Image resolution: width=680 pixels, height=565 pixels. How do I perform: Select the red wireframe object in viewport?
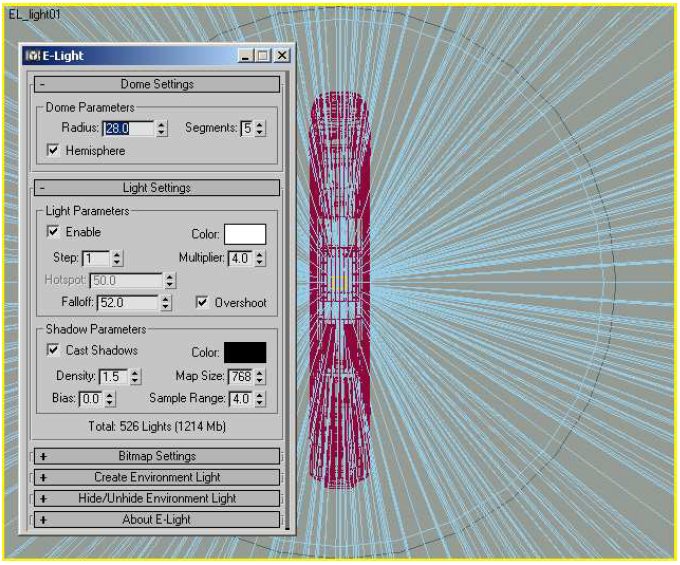click(x=340, y=291)
